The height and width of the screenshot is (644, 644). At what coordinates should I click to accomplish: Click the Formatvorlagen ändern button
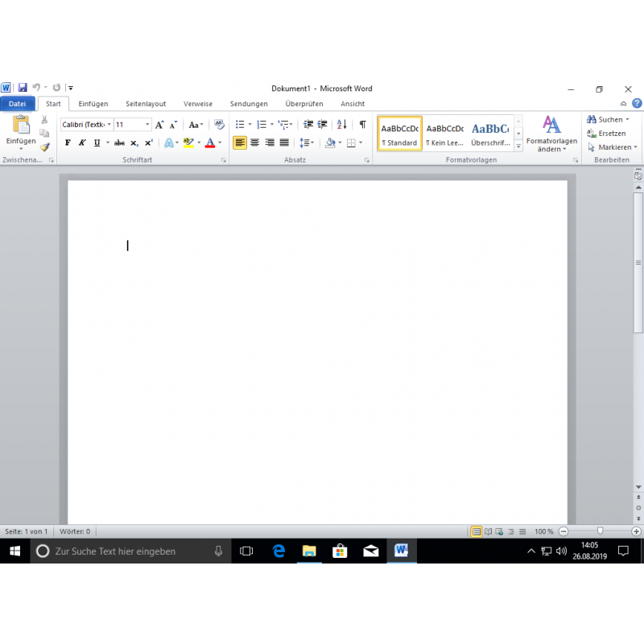[x=551, y=134]
